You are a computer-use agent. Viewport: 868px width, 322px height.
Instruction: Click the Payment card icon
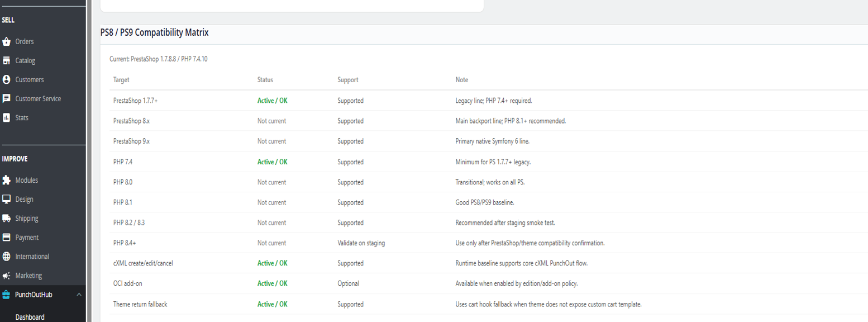[x=7, y=238]
